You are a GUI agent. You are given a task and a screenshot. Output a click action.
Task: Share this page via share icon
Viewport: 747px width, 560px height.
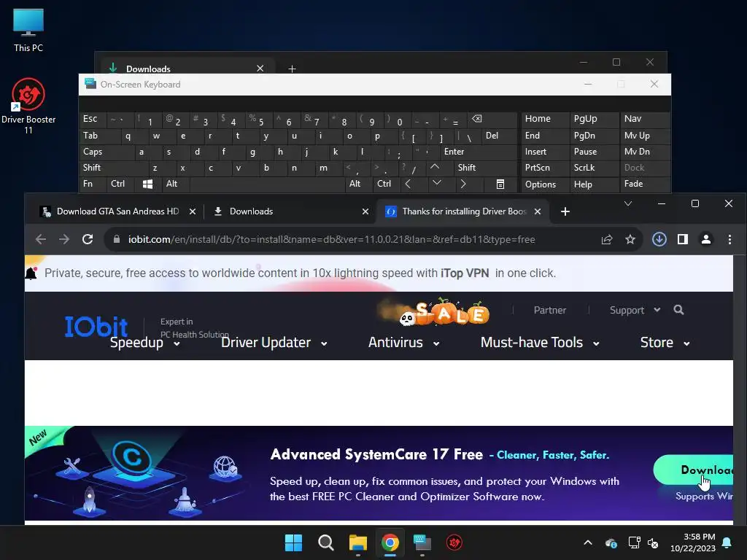tap(606, 239)
